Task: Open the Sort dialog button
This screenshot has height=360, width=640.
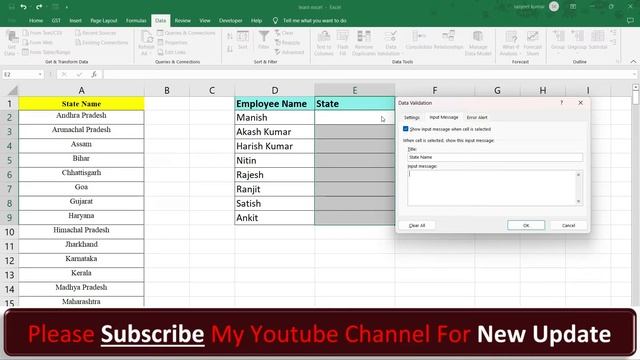Action: pos(243,40)
